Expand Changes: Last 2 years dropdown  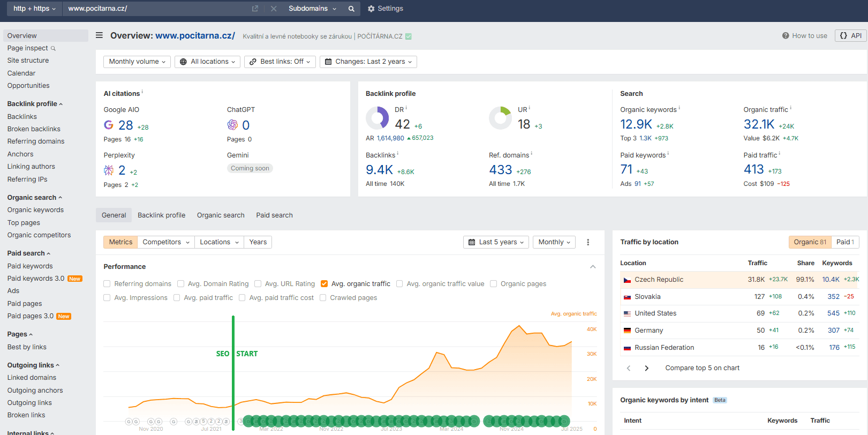[x=368, y=62]
